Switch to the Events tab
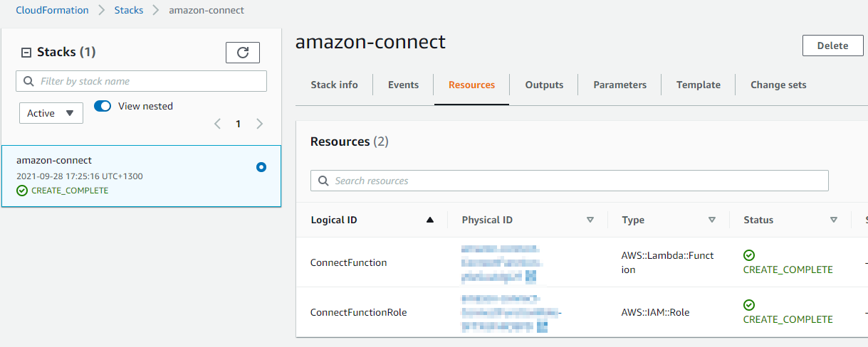Viewport: 868px width, 347px height. coord(403,85)
